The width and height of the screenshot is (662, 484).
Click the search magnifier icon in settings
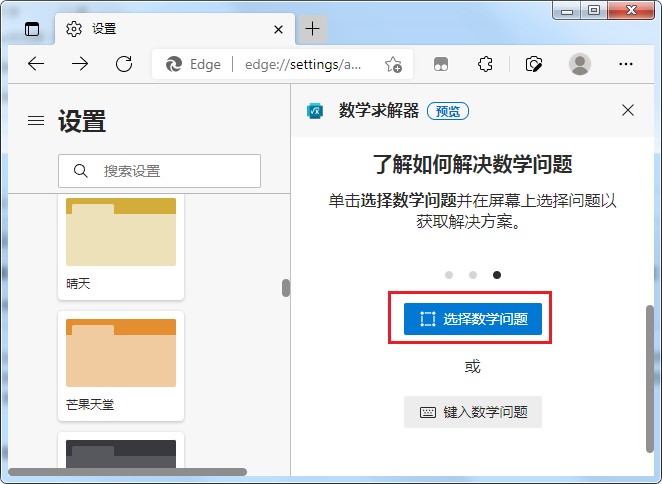pyautogui.click(x=81, y=171)
